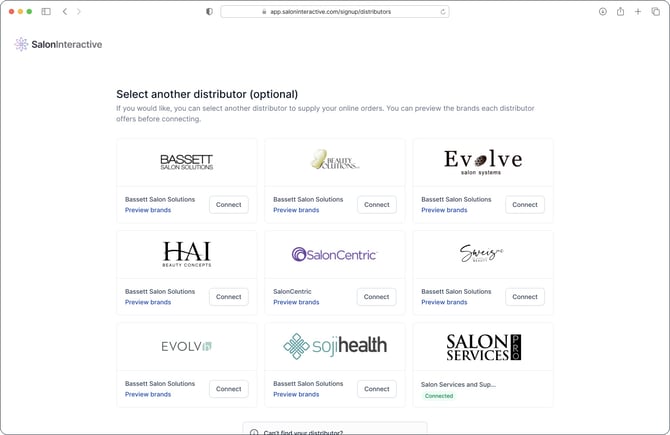This screenshot has height=435, width=670.
Task: Click the Sweis Beauty logo
Action: click(x=482, y=253)
